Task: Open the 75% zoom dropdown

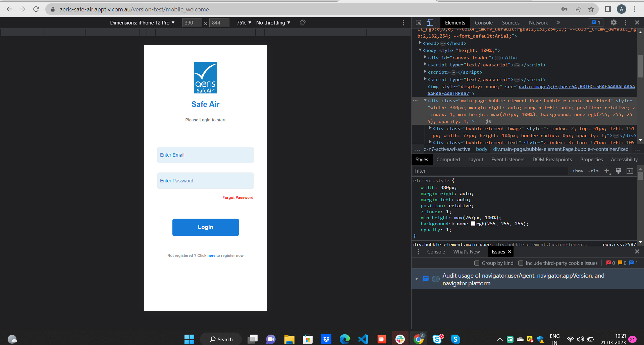Action: [x=244, y=23]
